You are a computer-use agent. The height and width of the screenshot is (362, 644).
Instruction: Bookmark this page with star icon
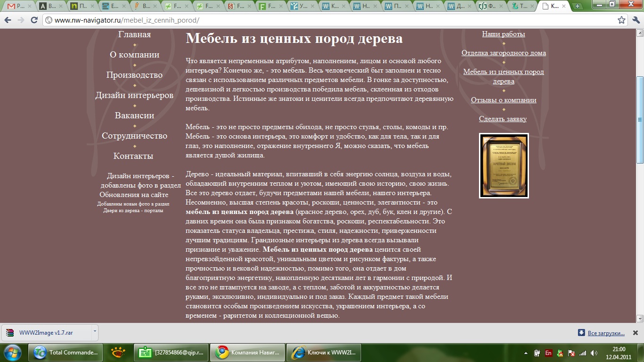pos(621,20)
